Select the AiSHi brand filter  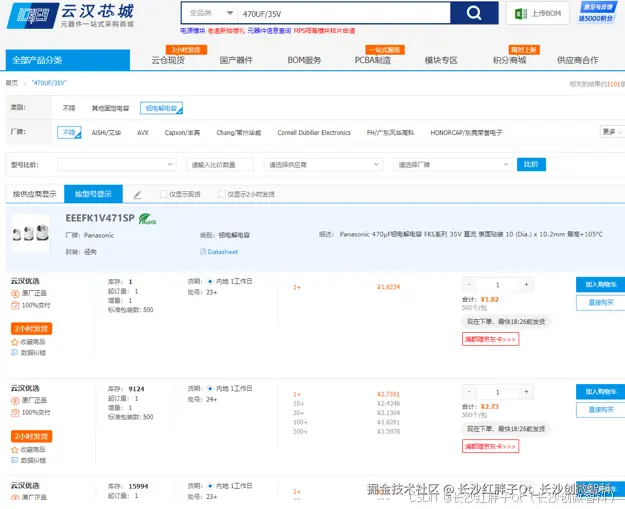(106, 133)
